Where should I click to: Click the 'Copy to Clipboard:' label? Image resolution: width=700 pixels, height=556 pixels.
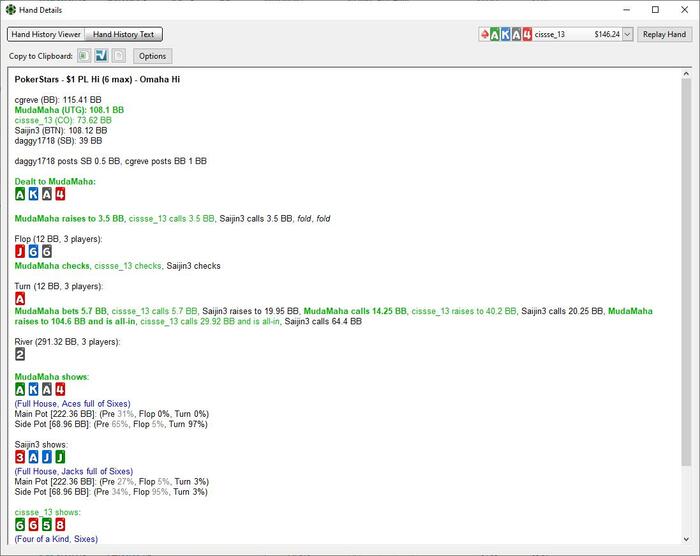41,56
